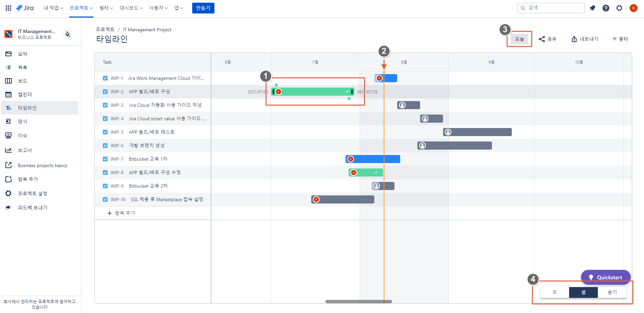Click the 캘린더 calendar icon in sidebar
Screen dimensions: 644x313
(x=8, y=94)
